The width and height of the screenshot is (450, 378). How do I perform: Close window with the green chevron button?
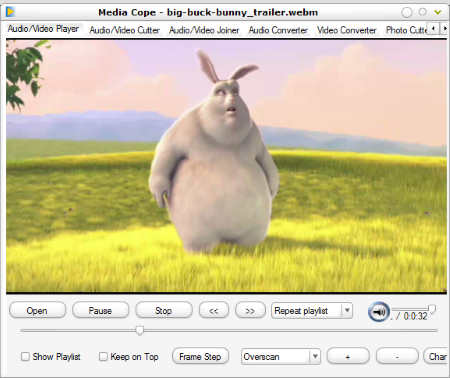(x=438, y=12)
